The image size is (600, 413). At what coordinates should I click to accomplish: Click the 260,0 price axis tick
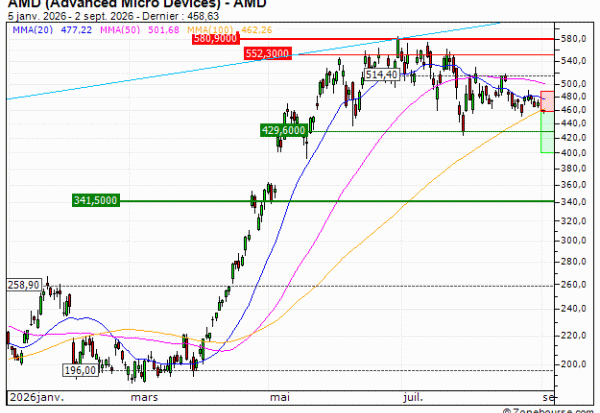pyautogui.click(x=573, y=285)
